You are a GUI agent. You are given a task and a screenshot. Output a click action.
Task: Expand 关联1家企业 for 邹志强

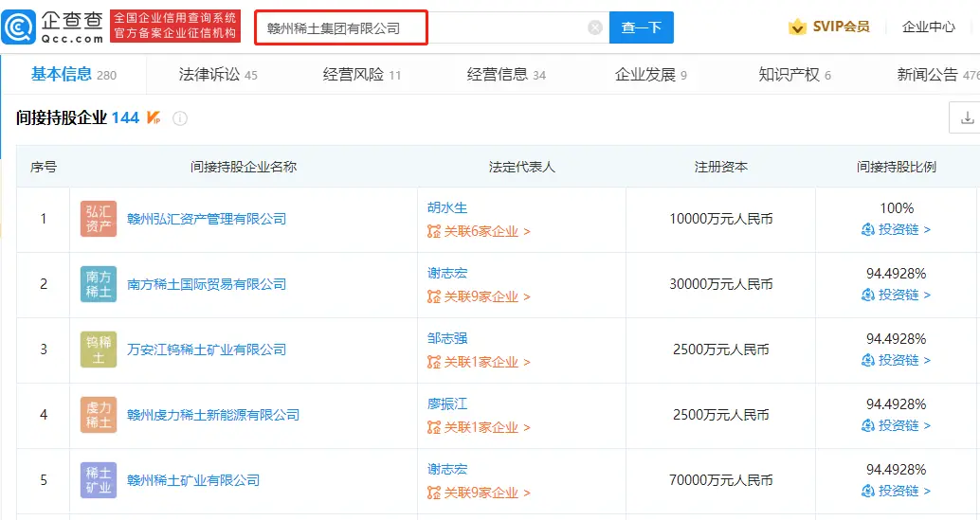479,362
